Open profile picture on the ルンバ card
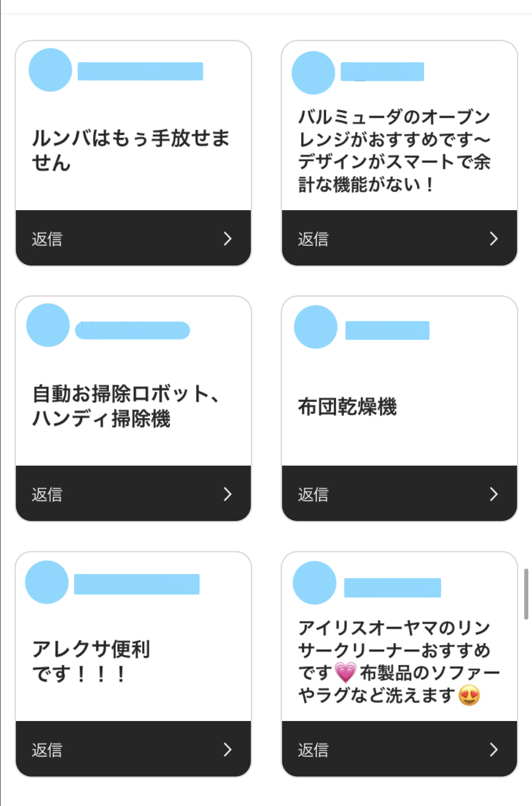 50,70
